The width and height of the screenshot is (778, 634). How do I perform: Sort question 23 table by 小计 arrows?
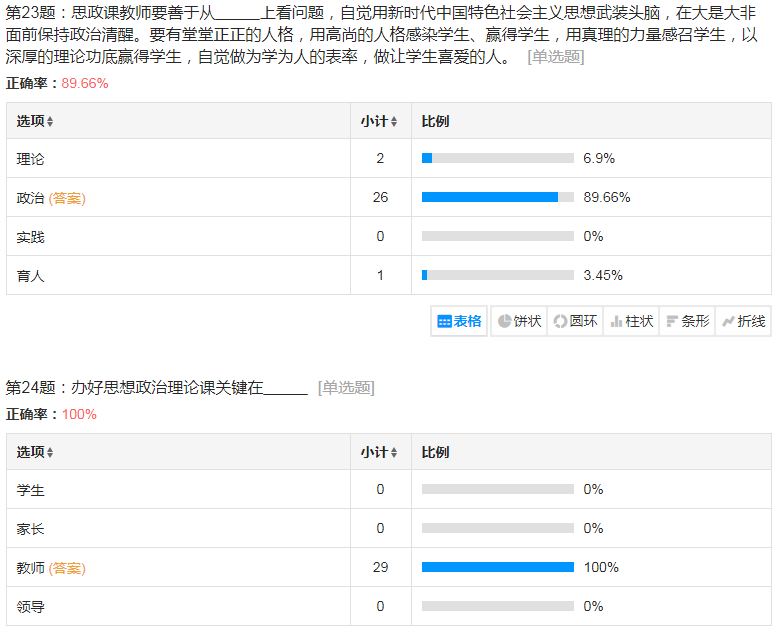(x=394, y=122)
